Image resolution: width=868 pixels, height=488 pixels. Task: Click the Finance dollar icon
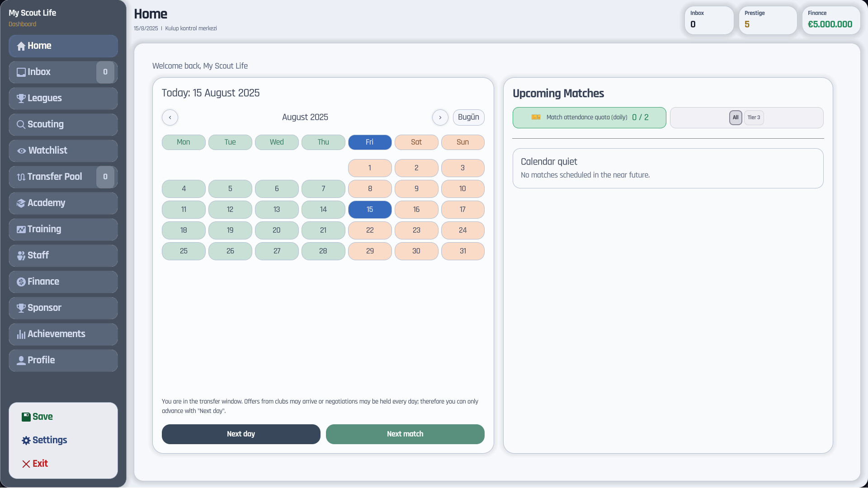tap(21, 282)
